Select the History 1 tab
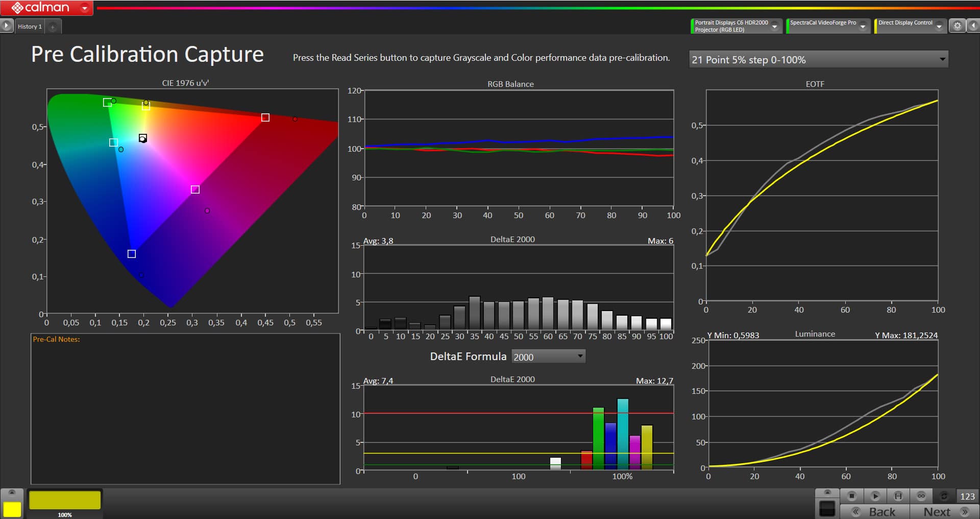Screen dimensions: 980x519 [30, 27]
